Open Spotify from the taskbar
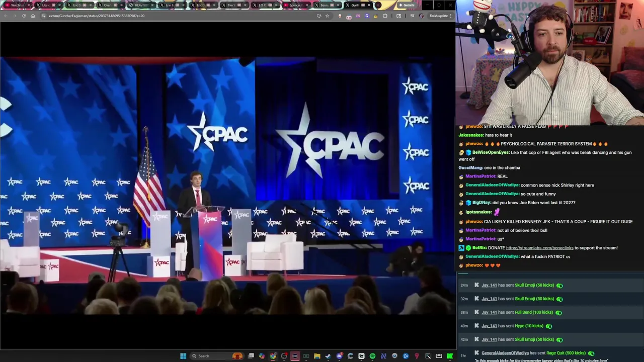644x362 pixels. point(372,356)
